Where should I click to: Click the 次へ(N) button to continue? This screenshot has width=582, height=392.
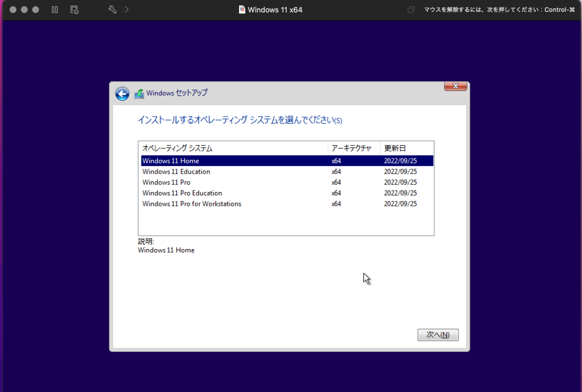438,335
